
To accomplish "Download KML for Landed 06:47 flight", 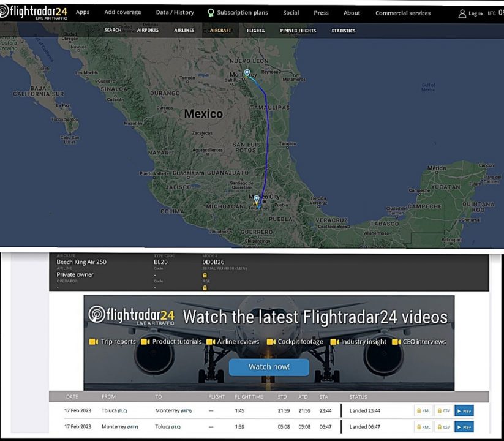I will click(x=423, y=427).
